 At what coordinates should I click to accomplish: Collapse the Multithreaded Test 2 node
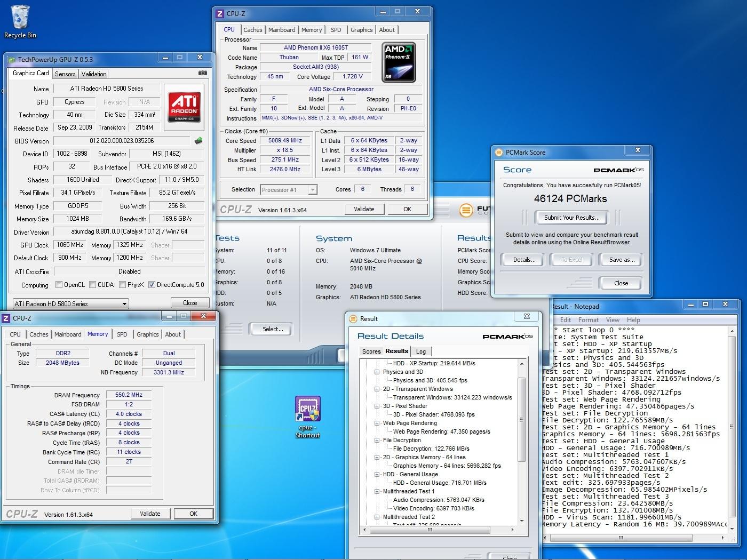coord(377,517)
